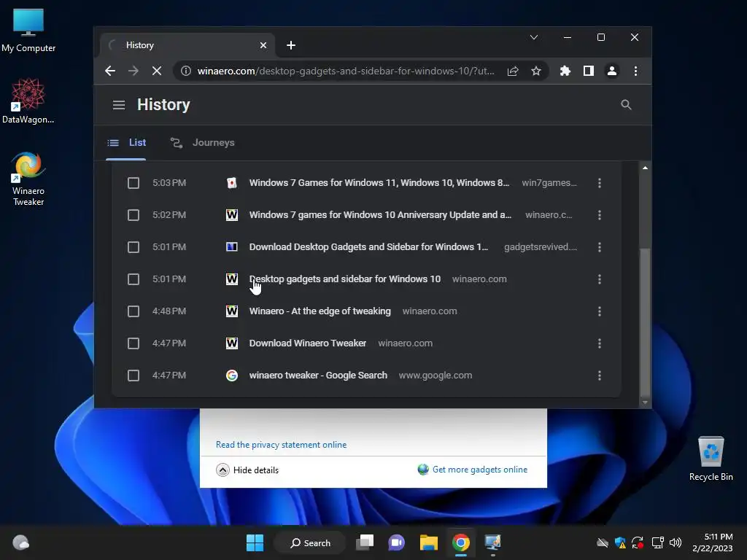Click Chrome icon on taskbar
747x560 pixels.
[461, 542]
